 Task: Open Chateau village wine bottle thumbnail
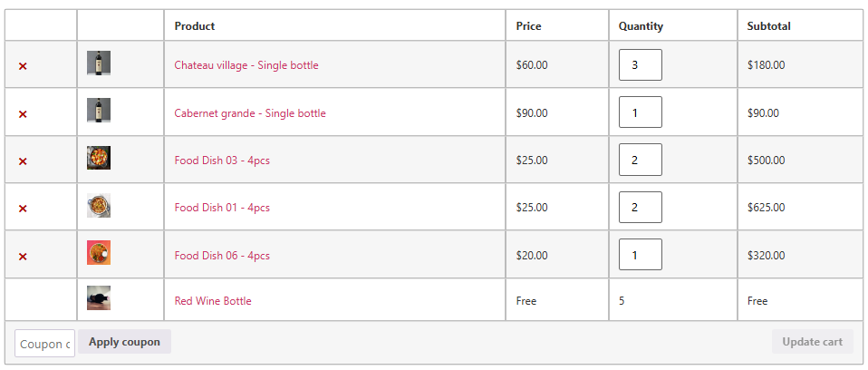pos(99,63)
